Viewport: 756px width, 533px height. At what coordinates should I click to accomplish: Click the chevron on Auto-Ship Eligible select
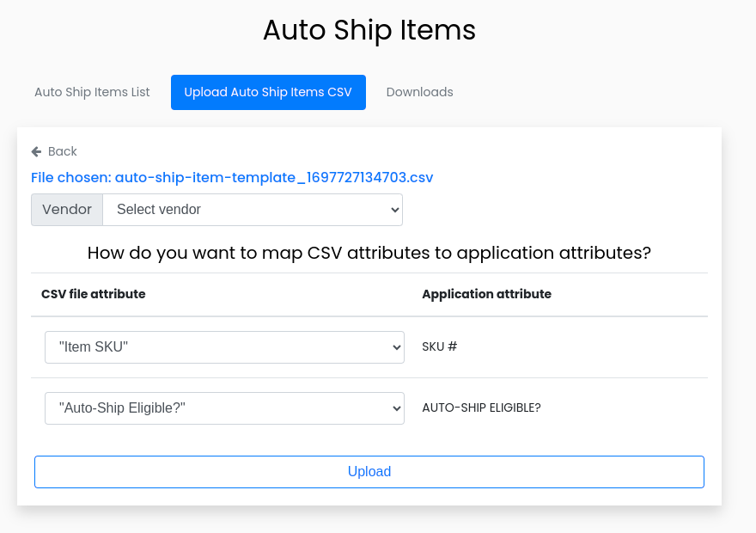pyautogui.click(x=396, y=408)
